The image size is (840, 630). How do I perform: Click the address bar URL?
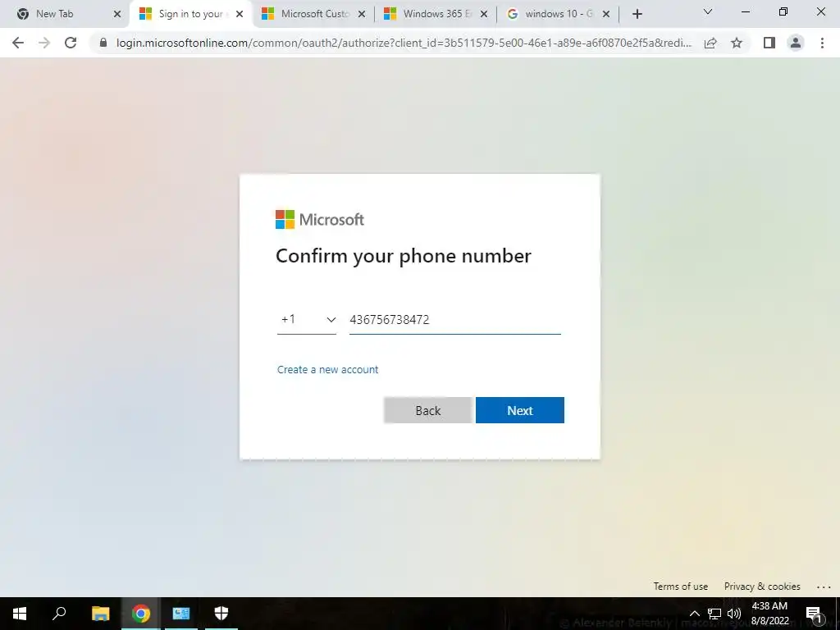click(x=404, y=43)
